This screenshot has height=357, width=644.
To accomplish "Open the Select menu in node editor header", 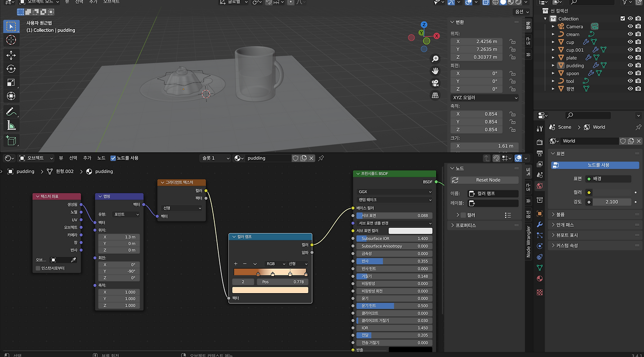I will click(x=73, y=158).
